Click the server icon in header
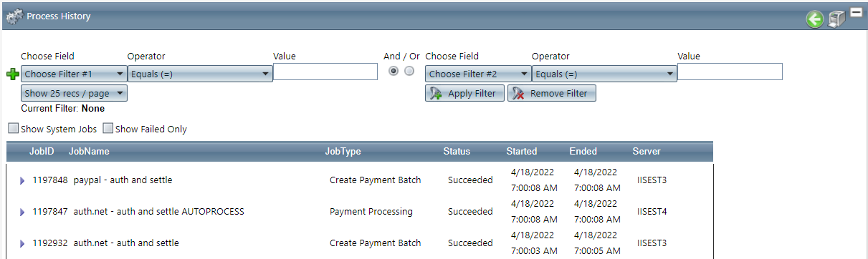The height and width of the screenshot is (259, 868). (836, 19)
